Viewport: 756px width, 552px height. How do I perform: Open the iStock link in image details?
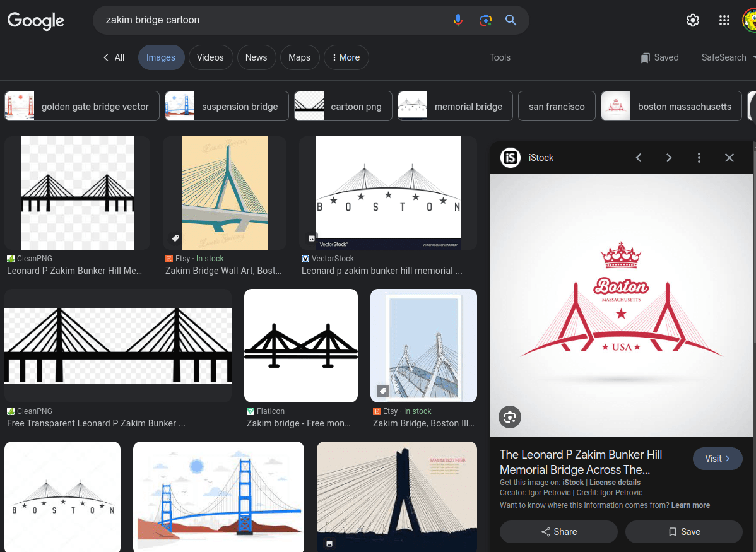(573, 483)
